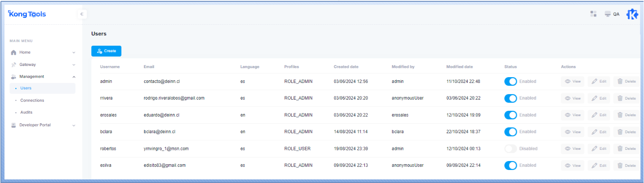Enable the robertos user status toggle

[x=511, y=149]
